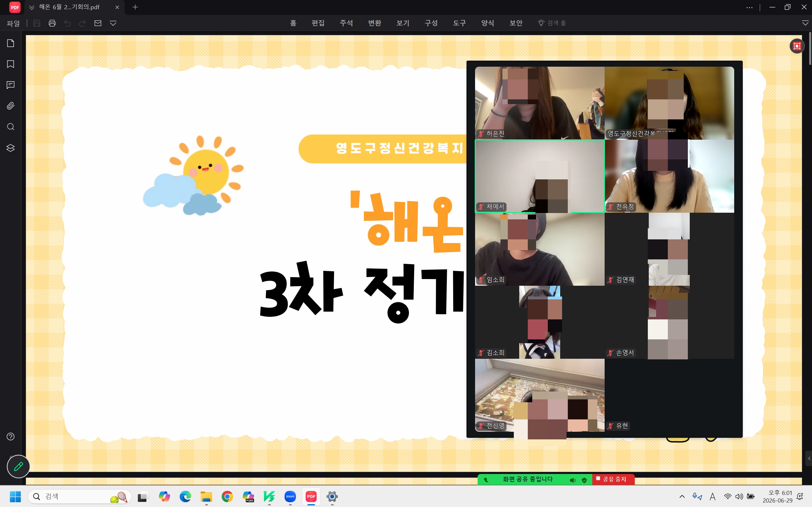Open the 주석 menu tab

346,23
